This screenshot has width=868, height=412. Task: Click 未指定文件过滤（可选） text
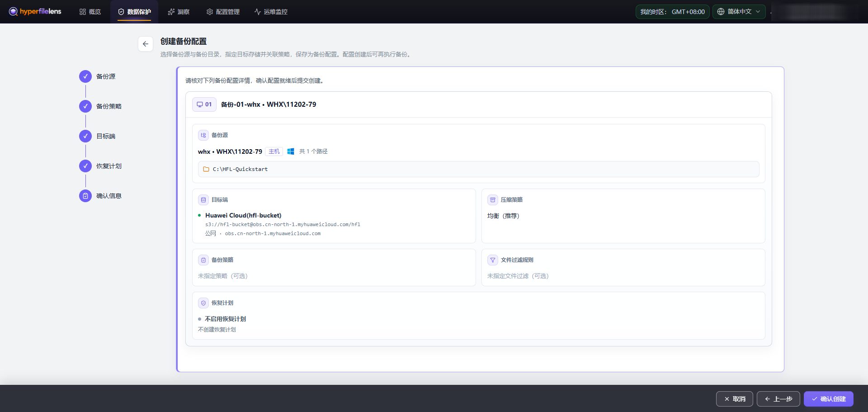pos(518,276)
